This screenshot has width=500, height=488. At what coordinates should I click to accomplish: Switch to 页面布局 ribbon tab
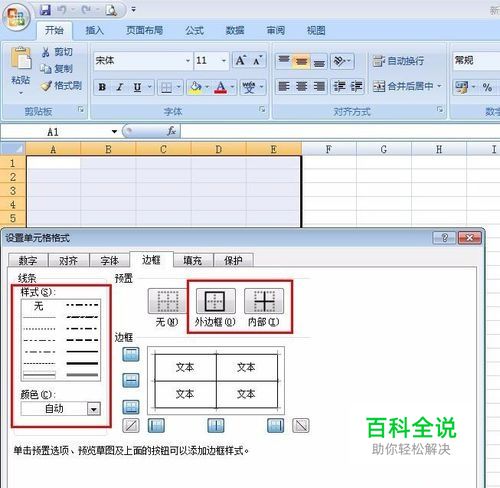pyautogui.click(x=144, y=31)
